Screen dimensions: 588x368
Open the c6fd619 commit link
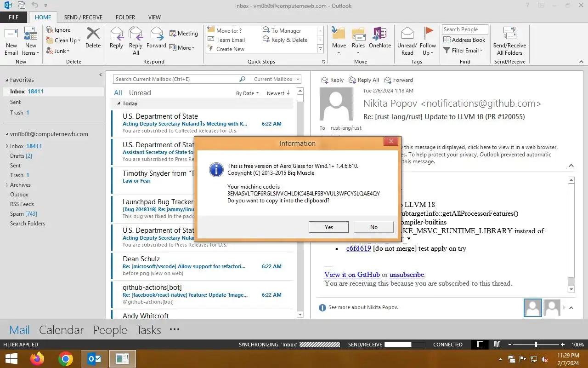(359, 248)
